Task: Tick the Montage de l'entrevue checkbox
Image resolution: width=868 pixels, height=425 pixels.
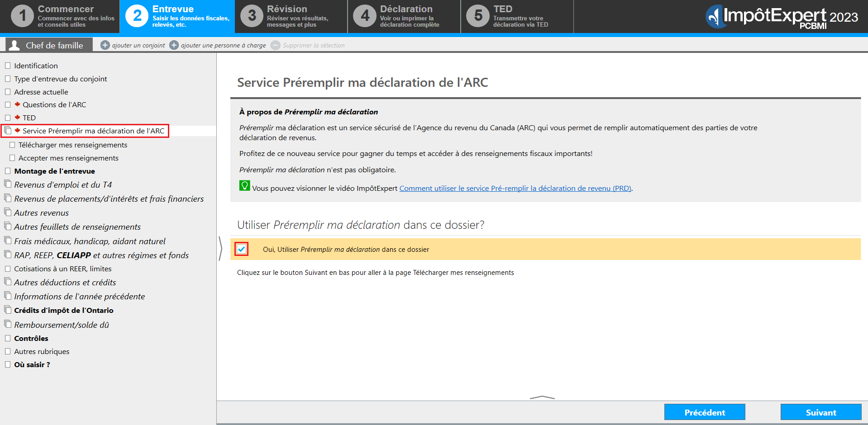Action: 8,171
